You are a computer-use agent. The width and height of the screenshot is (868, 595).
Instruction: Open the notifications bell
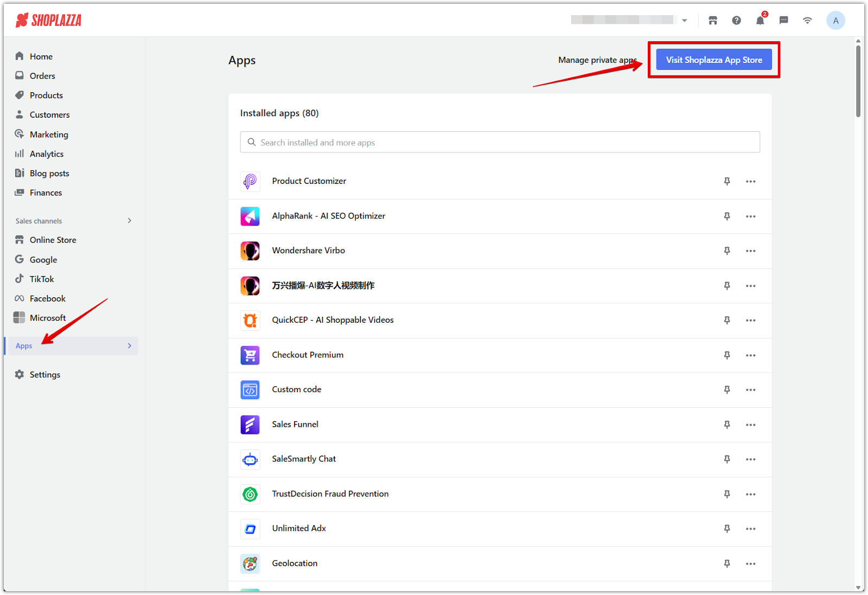click(x=760, y=21)
